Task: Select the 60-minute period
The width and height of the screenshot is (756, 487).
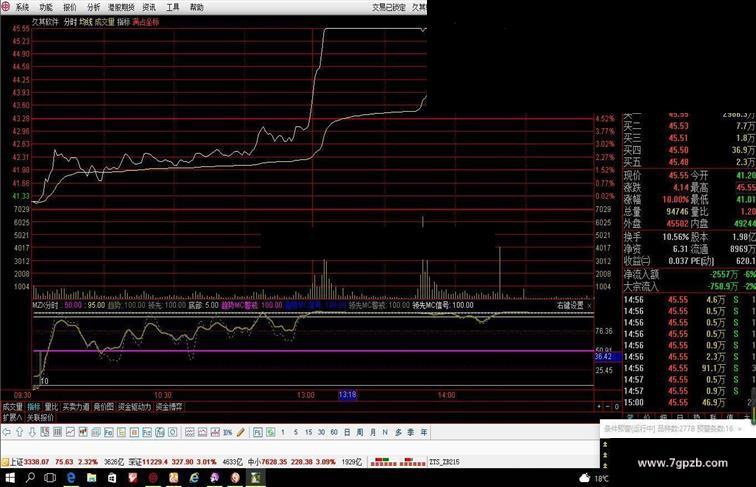Action: [x=334, y=432]
